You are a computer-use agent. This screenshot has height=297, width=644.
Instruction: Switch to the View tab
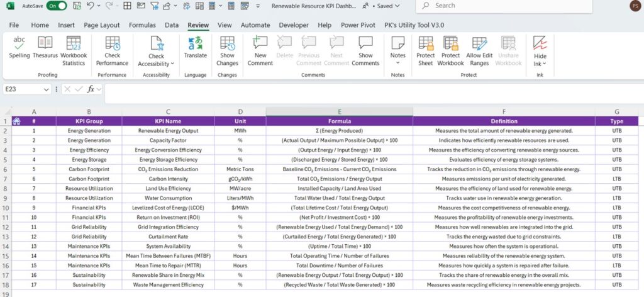pyautogui.click(x=225, y=25)
